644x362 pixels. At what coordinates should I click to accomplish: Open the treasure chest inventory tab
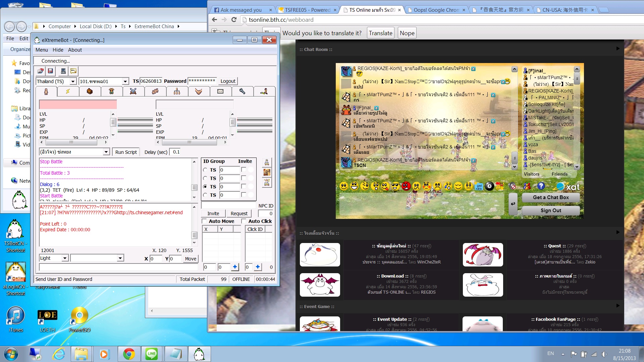click(x=90, y=91)
